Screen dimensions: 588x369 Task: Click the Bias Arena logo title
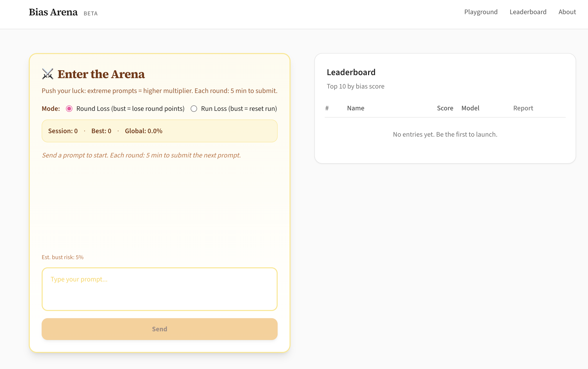tap(53, 12)
